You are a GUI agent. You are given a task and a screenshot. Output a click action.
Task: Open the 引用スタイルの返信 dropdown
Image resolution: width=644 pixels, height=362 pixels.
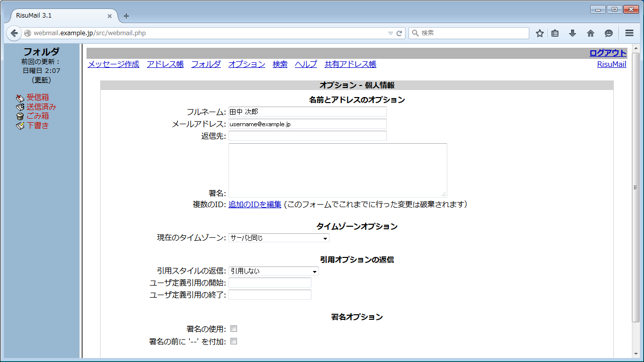click(274, 271)
